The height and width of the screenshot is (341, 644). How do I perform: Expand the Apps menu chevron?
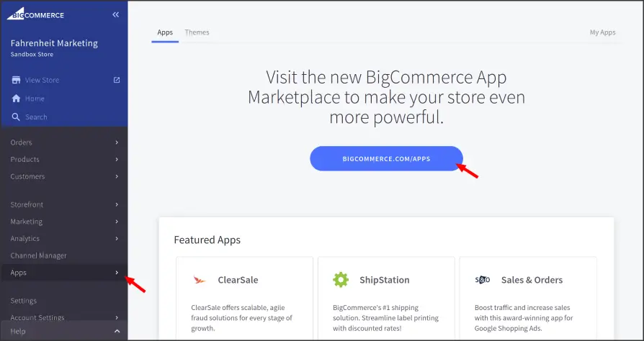117,273
